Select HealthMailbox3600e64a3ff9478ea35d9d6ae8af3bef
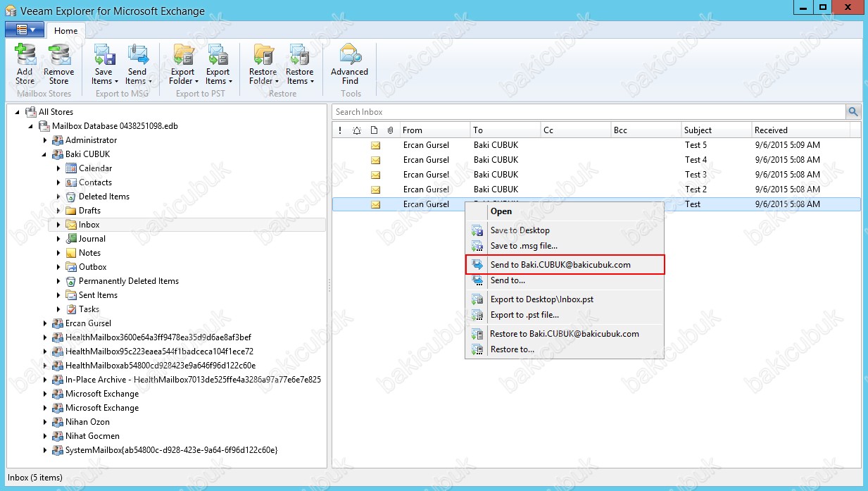 [x=158, y=337]
